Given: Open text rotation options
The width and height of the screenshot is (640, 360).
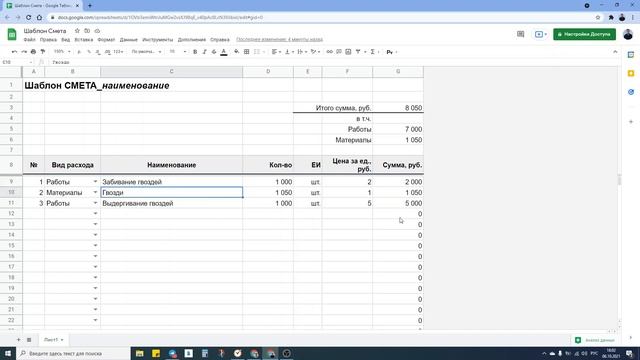Looking at the screenshot, I should click(x=315, y=52).
